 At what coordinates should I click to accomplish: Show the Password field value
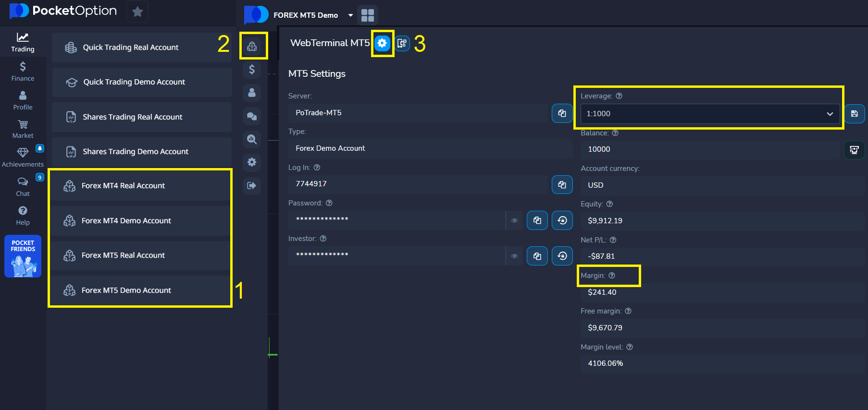(x=514, y=220)
